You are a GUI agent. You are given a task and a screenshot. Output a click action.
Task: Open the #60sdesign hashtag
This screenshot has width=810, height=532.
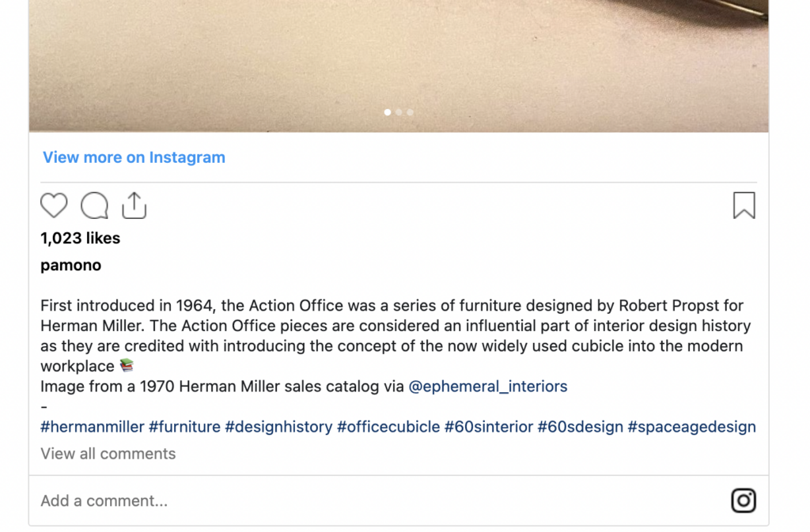[x=580, y=427]
